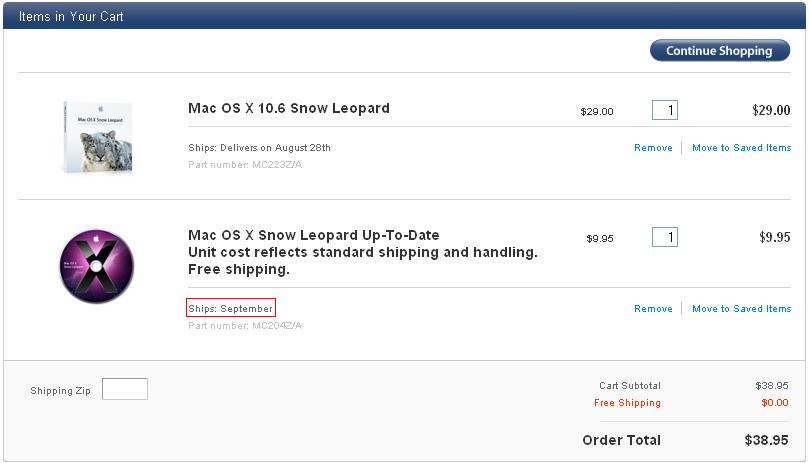Click the red Free Shipping label
The image size is (810, 463).
coord(627,403)
